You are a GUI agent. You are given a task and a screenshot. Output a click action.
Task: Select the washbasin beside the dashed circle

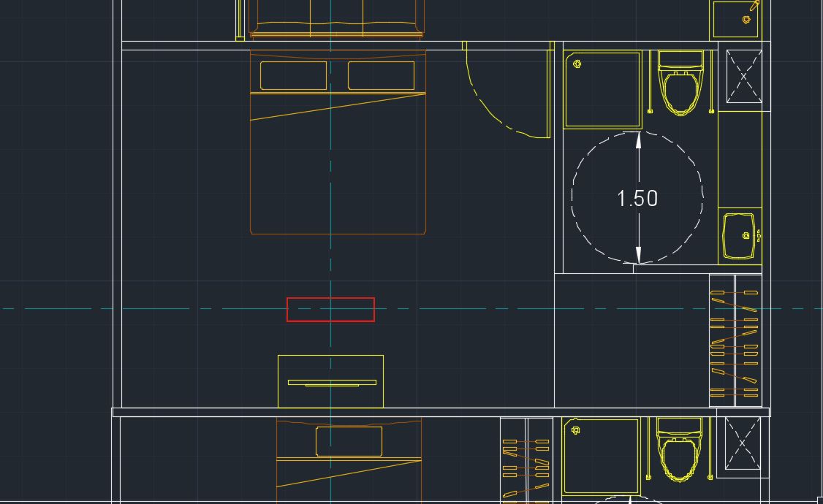point(737,236)
